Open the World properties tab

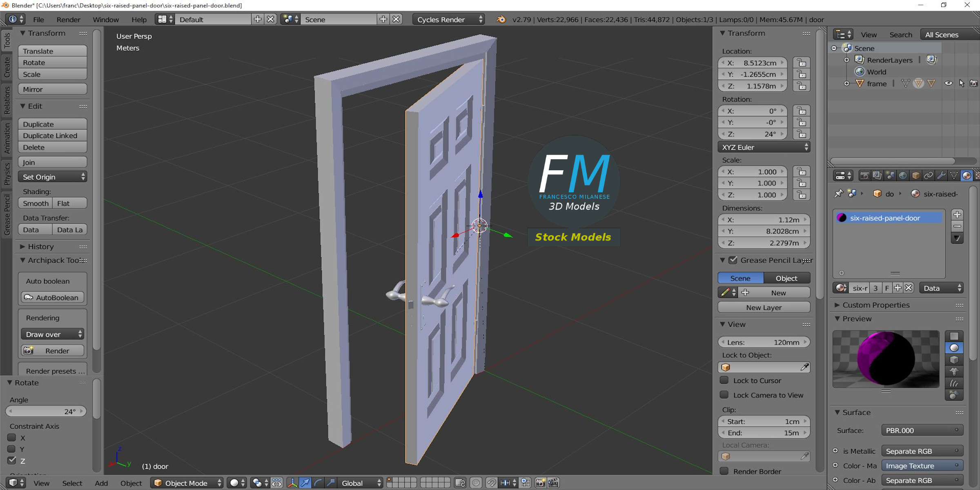coord(903,176)
